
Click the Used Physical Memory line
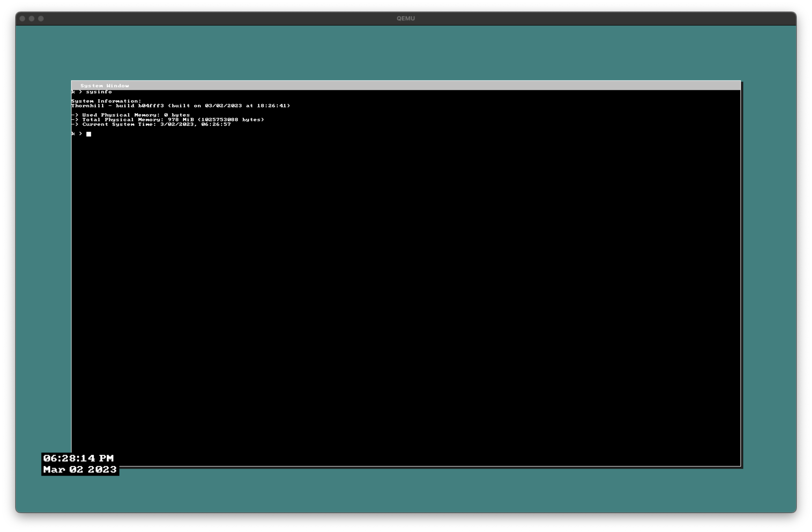[136, 115]
